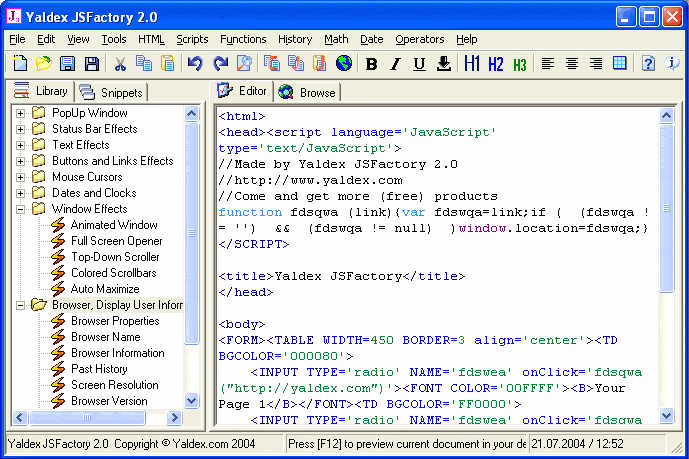Screen dimensions: 689x459
Task: Click the Redo arrow icon
Action: 220,64
